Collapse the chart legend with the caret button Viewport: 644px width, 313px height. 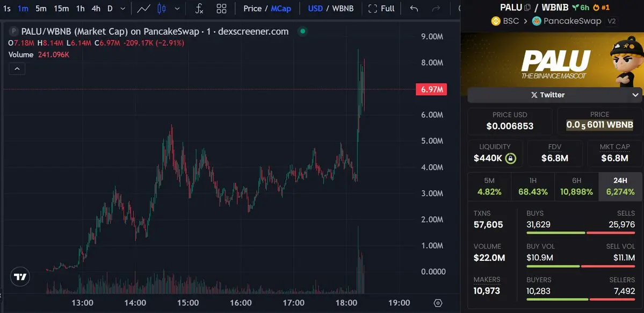[x=17, y=69]
